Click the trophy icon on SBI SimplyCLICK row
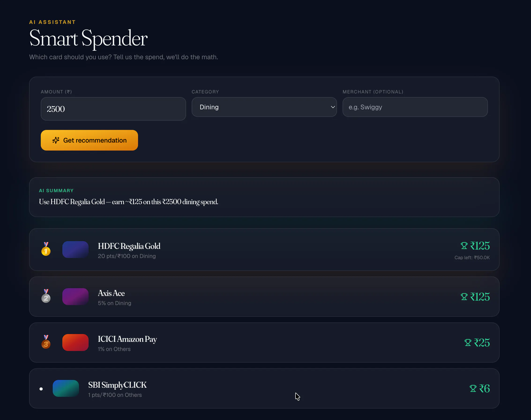The height and width of the screenshot is (420, 531). tap(473, 388)
